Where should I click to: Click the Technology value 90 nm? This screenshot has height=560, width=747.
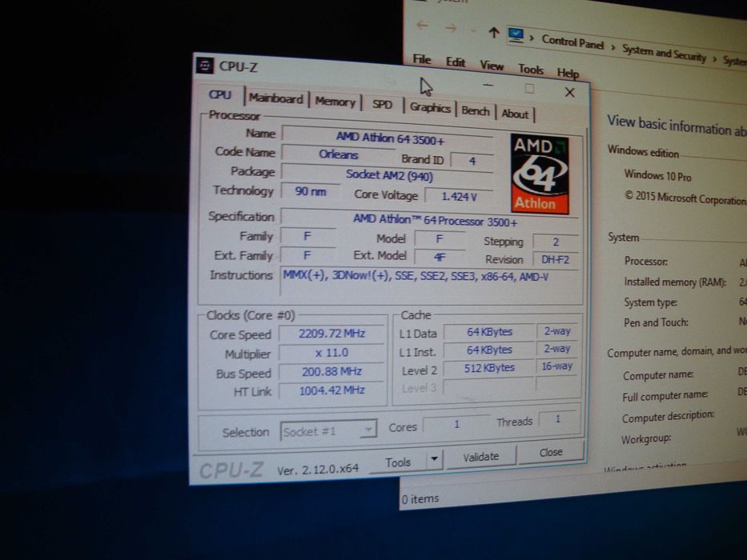310,191
